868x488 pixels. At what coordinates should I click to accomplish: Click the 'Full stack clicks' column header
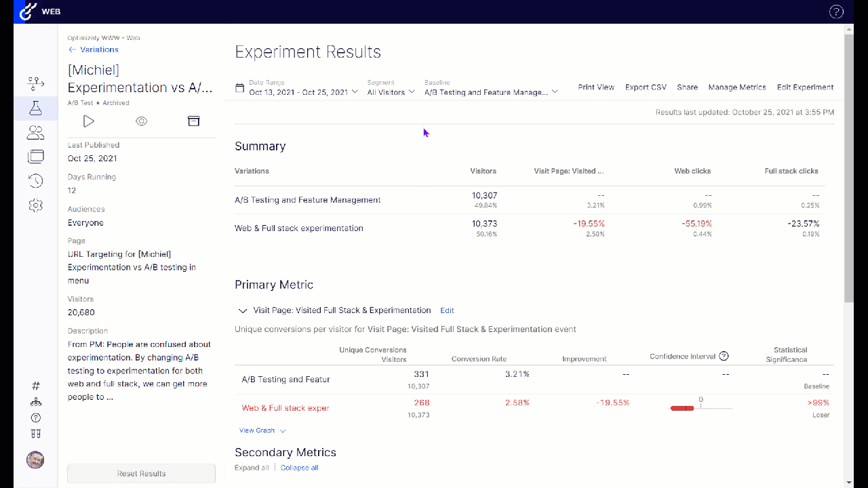(x=791, y=171)
